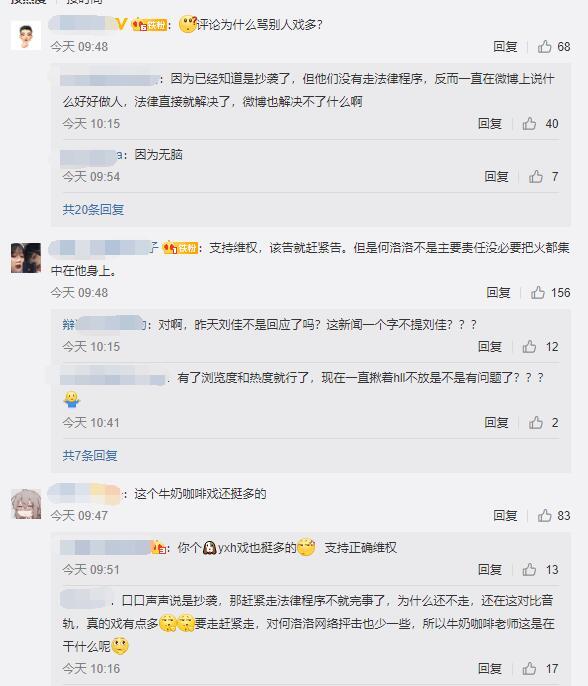The height and width of the screenshot is (686, 588).
Task: Open the first commenter's avatar profile
Action: (26, 35)
